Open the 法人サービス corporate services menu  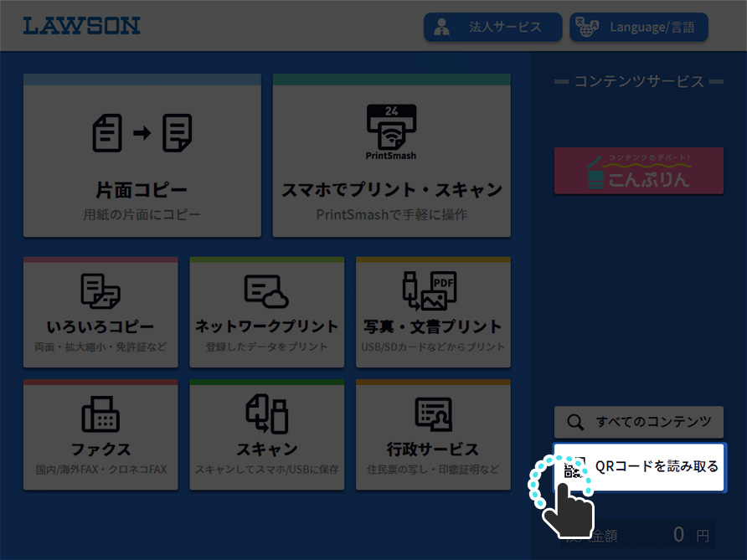492,27
